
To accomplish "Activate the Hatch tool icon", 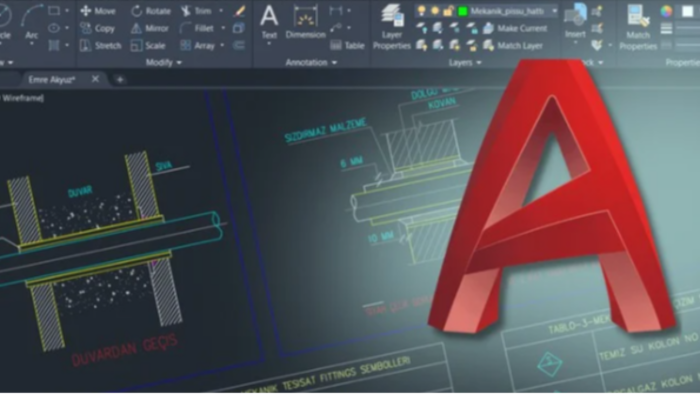I will [x=54, y=45].
